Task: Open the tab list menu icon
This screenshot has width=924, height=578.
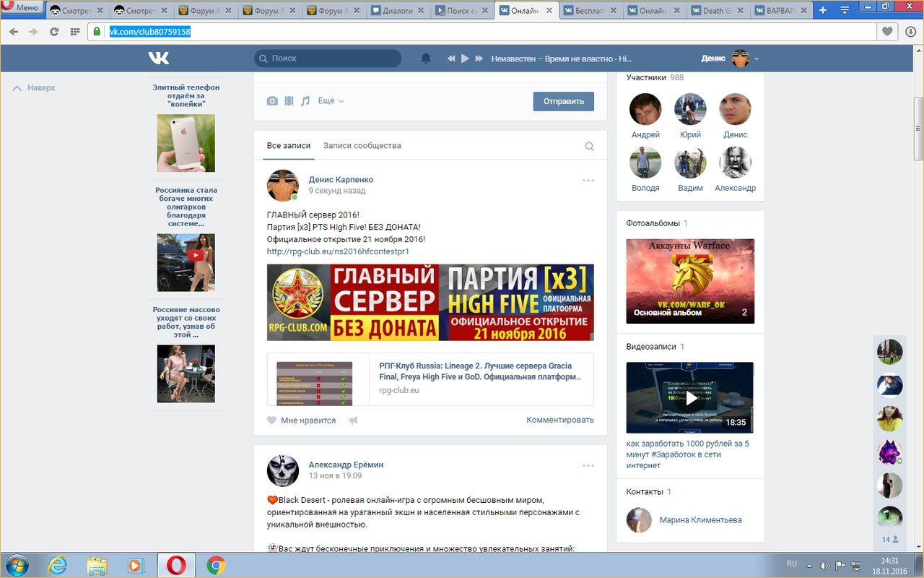Action: 845,10
